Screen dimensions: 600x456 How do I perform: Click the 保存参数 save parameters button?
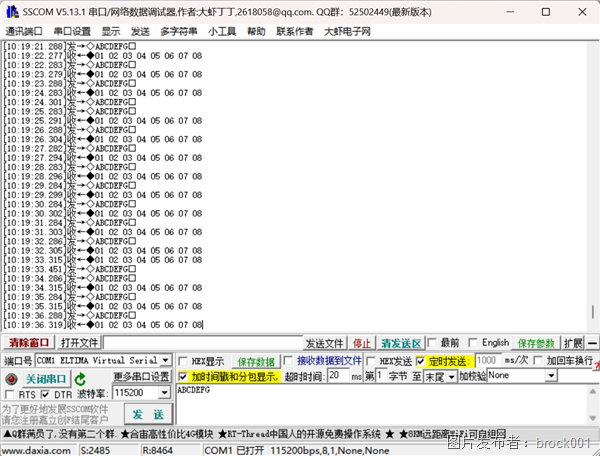(536, 343)
